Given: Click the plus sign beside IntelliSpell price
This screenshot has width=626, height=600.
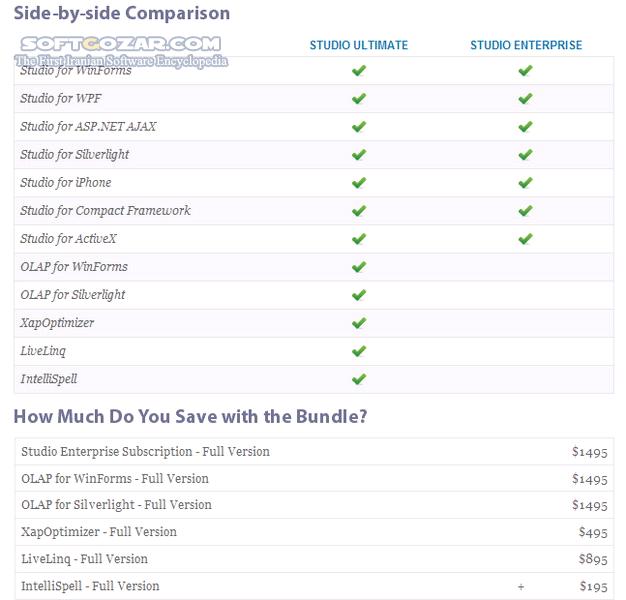Looking at the screenshot, I should click(x=521, y=586).
